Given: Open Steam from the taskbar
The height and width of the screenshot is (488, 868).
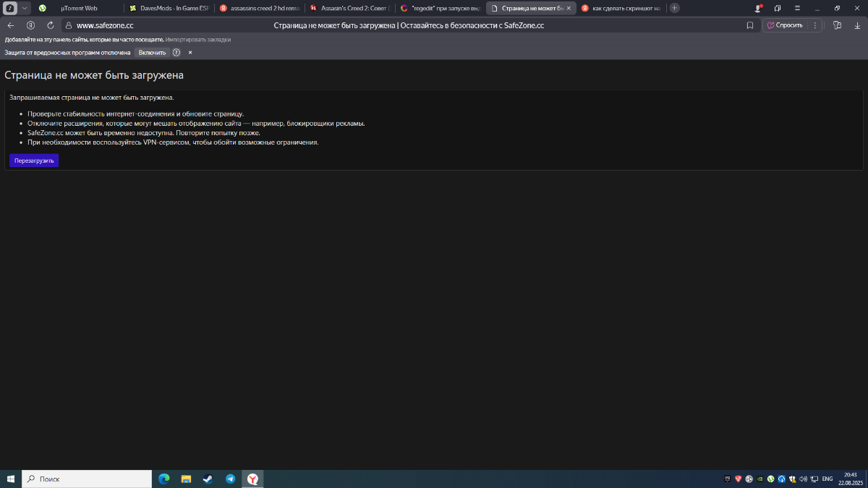Looking at the screenshot, I should [x=208, y=479].
